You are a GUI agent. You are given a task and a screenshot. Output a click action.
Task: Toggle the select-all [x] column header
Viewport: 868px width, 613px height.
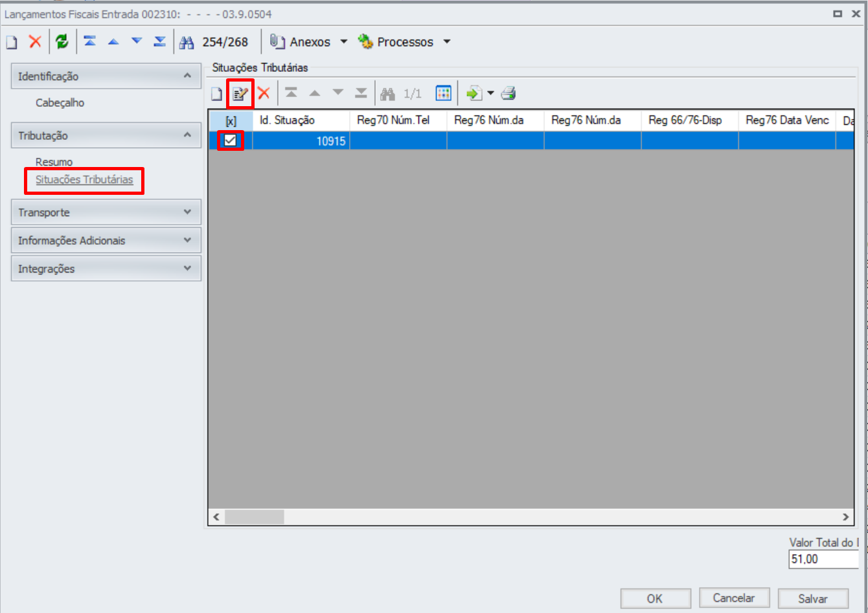tap(231, 121)
